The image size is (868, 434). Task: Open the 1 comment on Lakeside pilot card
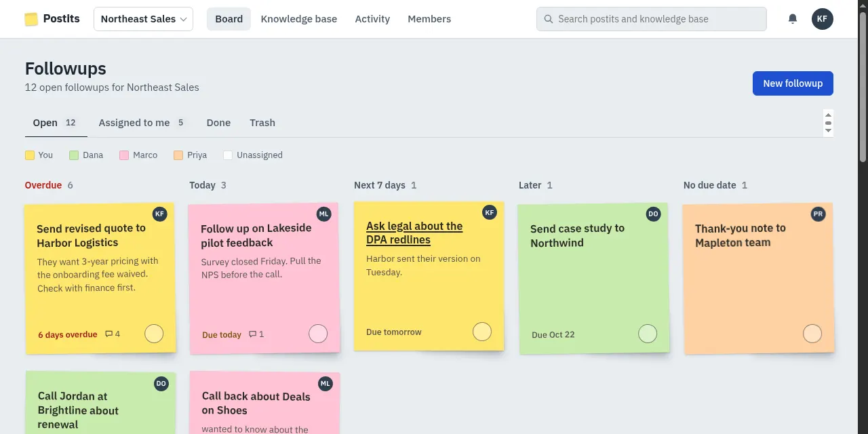[256, 334]
